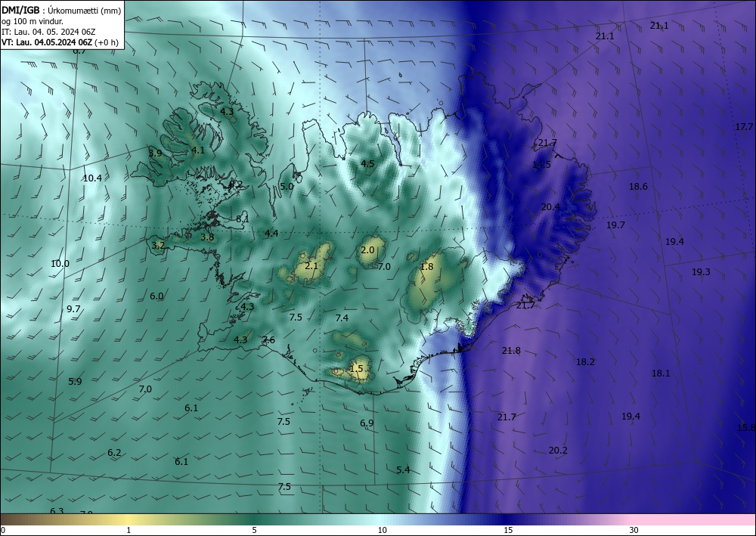Click the 19.7 value off the east coast
Screen dimensions: 756x536
click(615, 225)
